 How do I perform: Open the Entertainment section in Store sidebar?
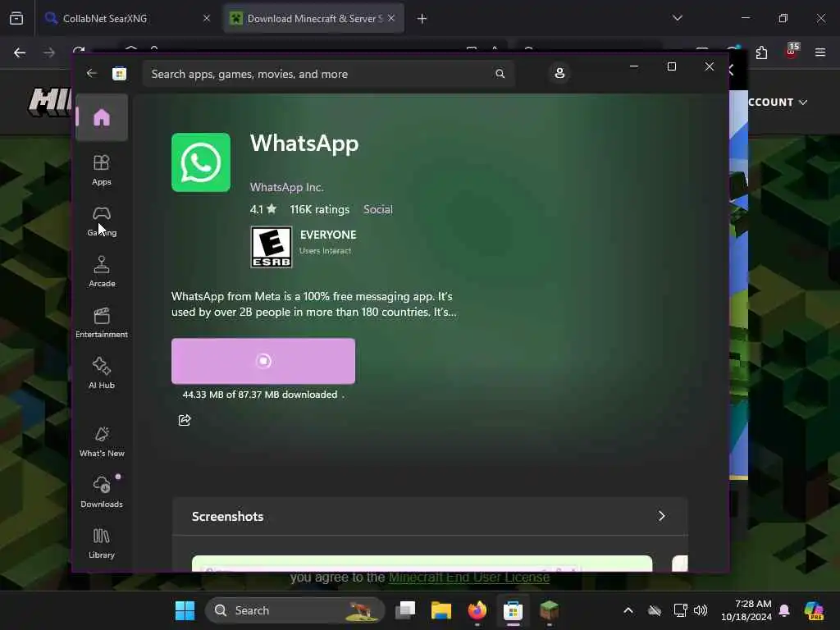pos(101,322)
